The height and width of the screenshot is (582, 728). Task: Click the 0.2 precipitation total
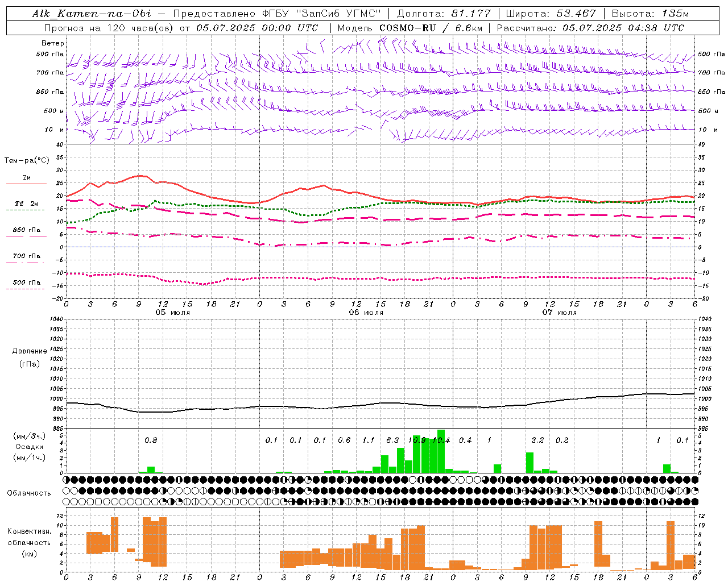click(x=562, y=440)
